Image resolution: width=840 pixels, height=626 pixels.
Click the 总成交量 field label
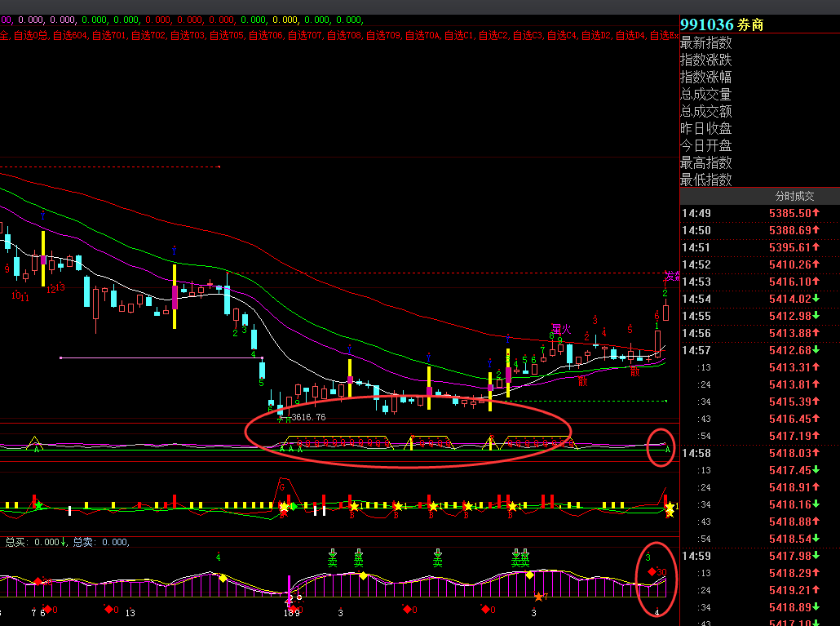pyautogui.click(x=706, y=95)
